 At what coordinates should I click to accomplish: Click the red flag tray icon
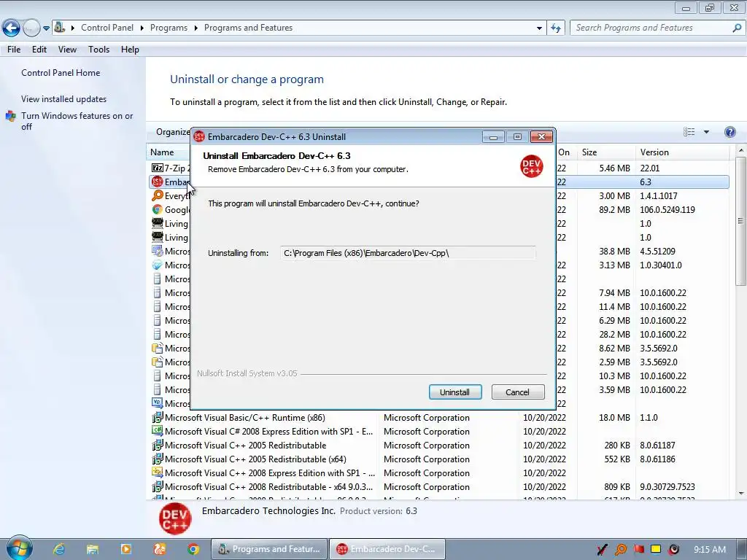639,549
